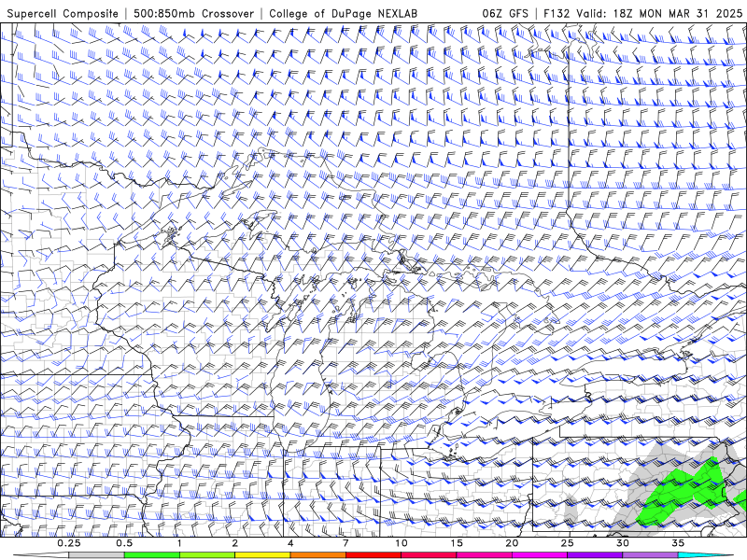Click the yellow legend color segment
Image resolution: width=747 pixels, height=560 pixels.
262,555
